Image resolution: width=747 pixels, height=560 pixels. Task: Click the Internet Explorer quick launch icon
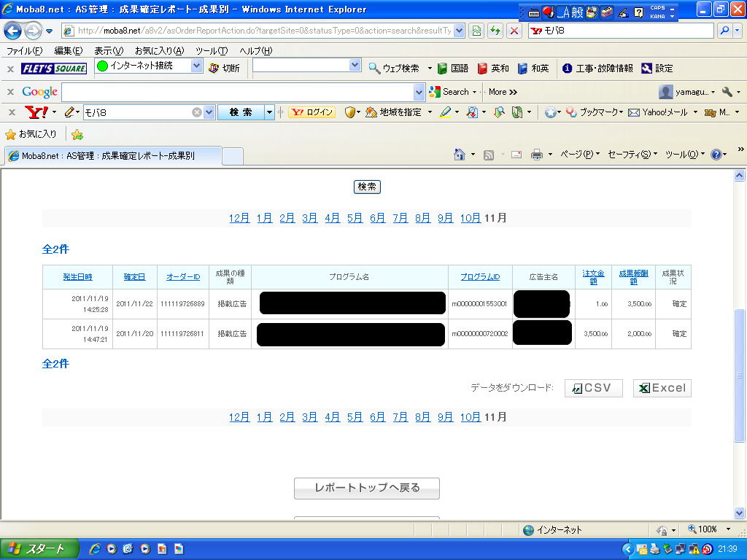94,549
